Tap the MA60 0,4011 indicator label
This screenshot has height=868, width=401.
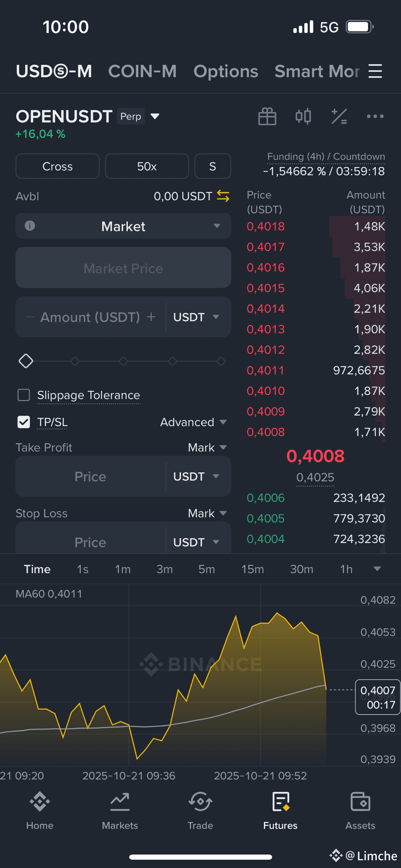49,594
